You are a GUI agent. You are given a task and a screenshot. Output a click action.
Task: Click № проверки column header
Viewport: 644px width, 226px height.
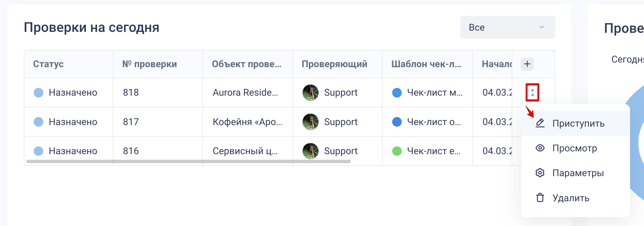point(150,64)
